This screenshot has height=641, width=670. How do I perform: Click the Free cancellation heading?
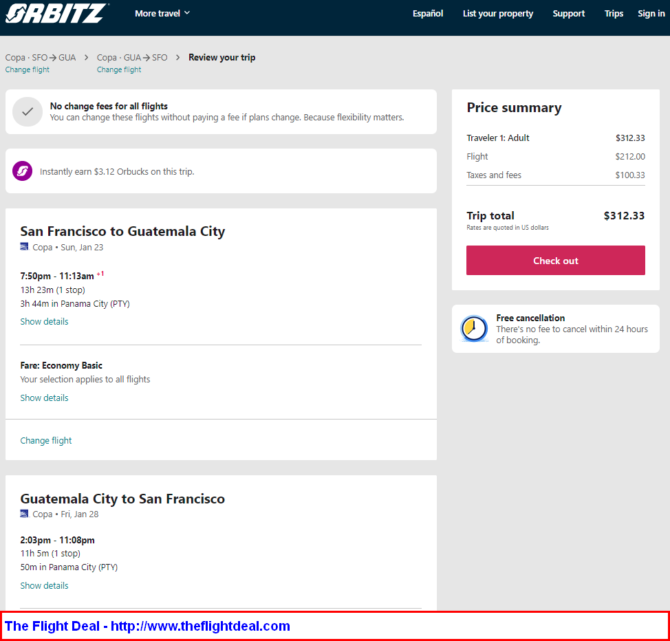pos(530,318)
